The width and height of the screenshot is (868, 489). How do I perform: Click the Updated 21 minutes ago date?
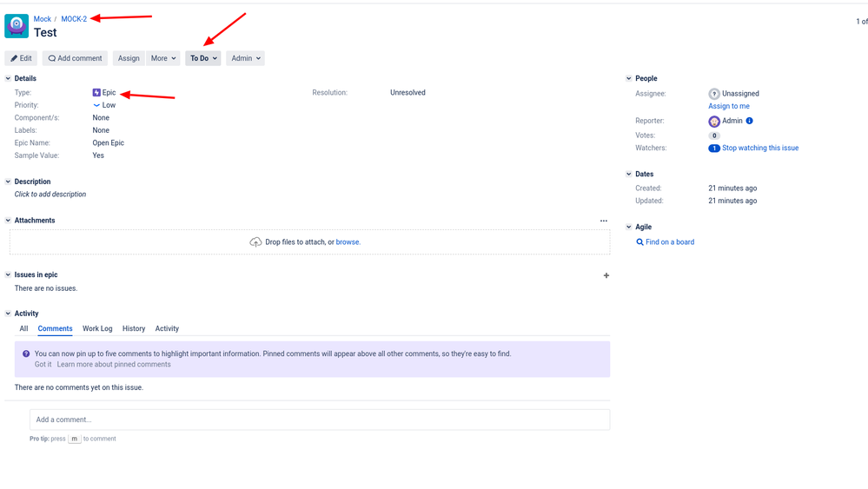[x=732, y=201]
